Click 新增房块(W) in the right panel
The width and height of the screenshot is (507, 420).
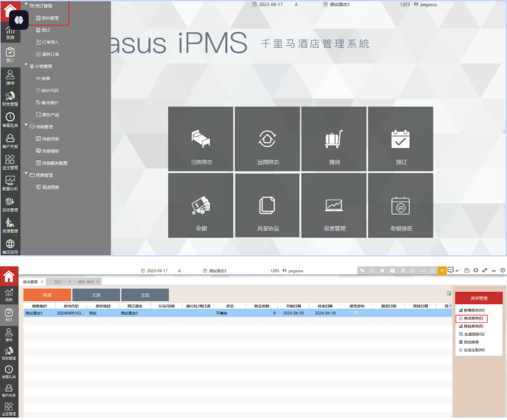coord(472,310)
